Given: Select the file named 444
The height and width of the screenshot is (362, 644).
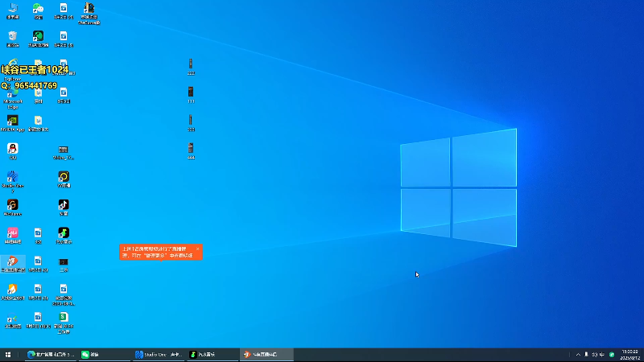Looking at the screenshot, I should pyautogui.click(x=191, y=151).
